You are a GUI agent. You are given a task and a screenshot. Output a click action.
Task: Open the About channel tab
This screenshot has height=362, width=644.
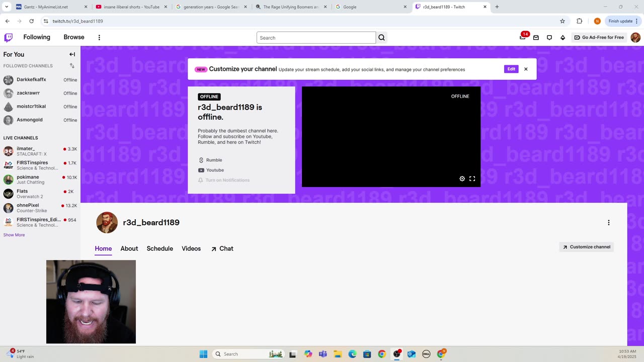129,248
